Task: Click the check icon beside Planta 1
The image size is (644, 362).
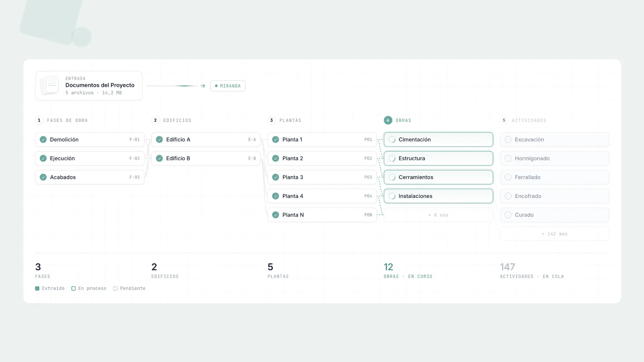Action: point(276,139)
